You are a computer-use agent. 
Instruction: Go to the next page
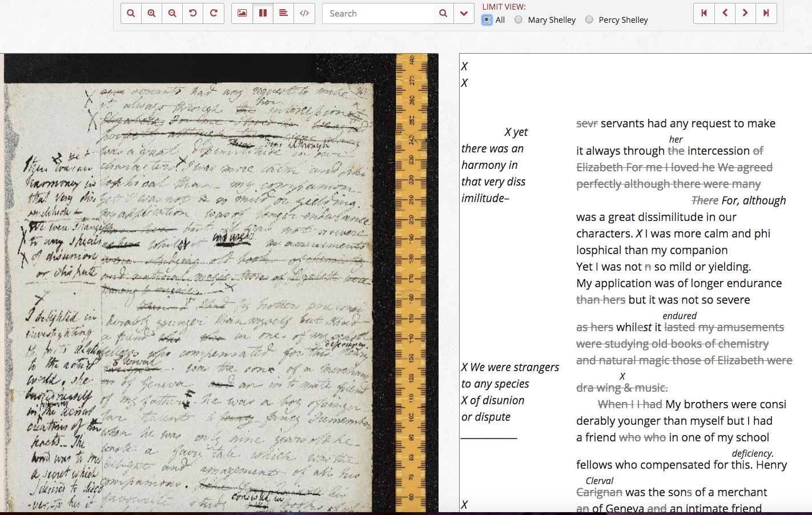745,13
